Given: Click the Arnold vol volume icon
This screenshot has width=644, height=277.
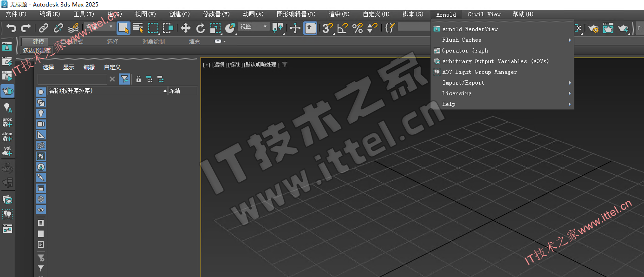Looking at the screenshot, I should click(x=7, y=151).
